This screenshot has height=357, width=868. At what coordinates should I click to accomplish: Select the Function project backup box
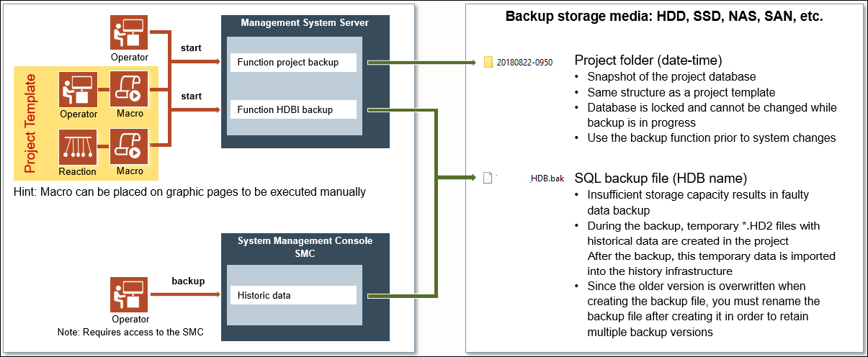(x=293, y=63)
